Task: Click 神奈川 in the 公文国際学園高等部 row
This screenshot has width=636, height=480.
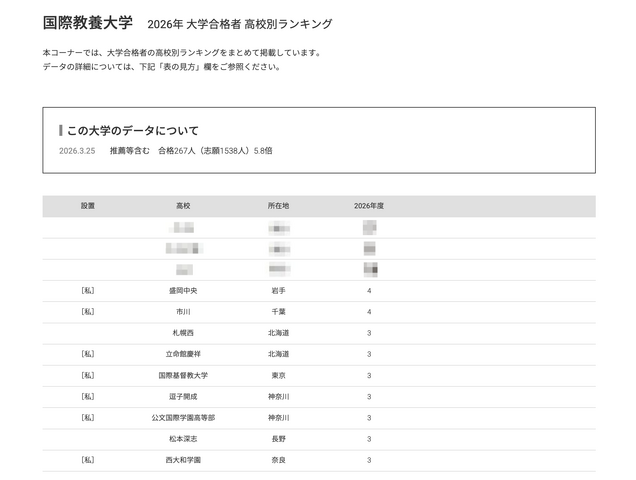Action: (x=279, y=418)
